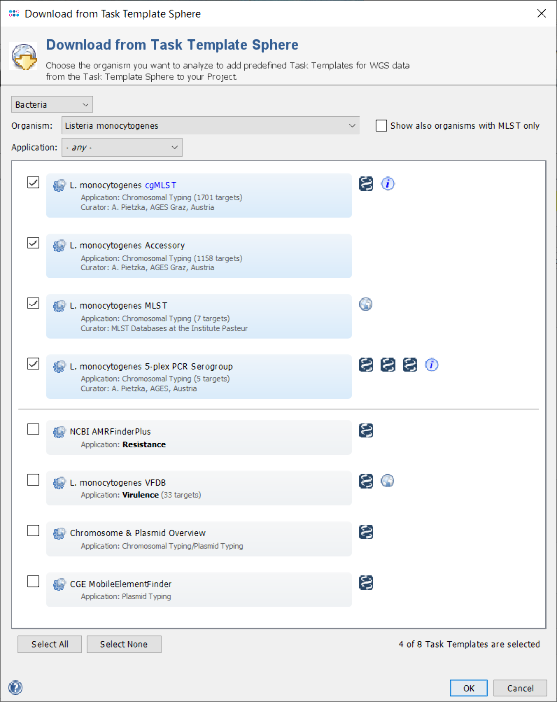
Task: Select the L. monocytogenes MLST template entry
Action: click(x=199, y=317)
